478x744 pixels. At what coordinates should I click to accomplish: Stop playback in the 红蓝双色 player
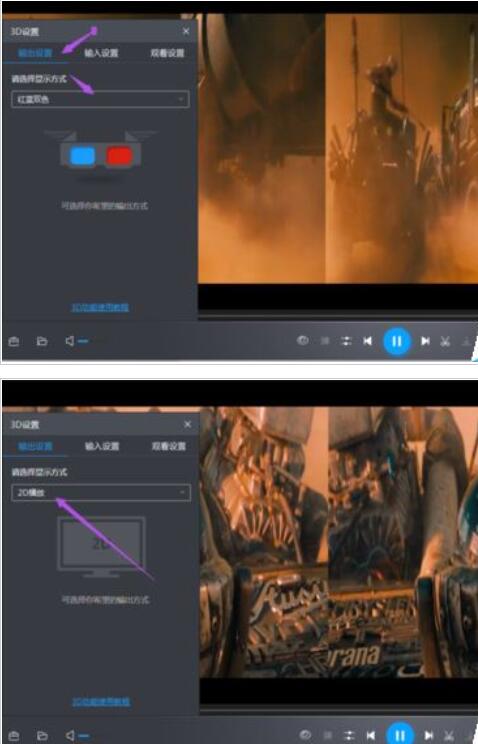[325, 341]
